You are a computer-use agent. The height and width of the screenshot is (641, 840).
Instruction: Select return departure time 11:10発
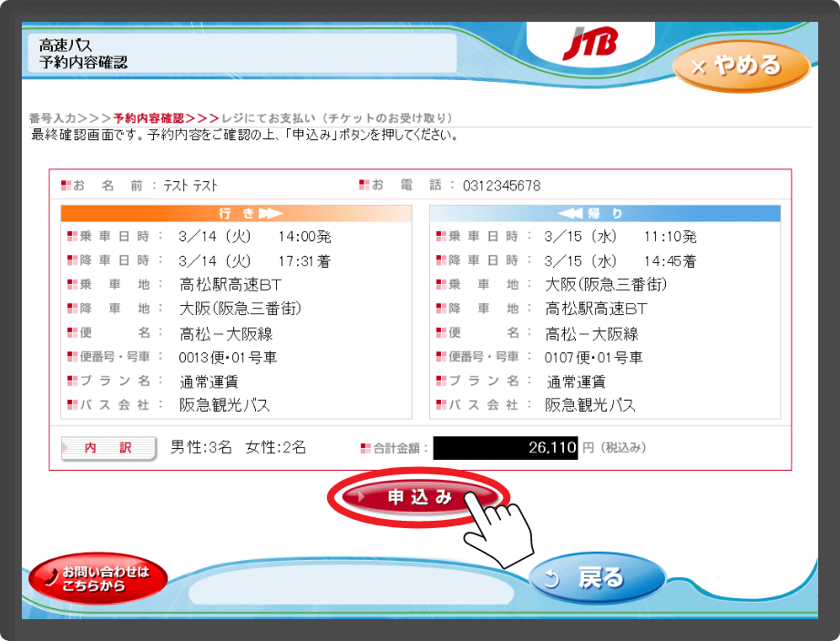click(669, 237)
